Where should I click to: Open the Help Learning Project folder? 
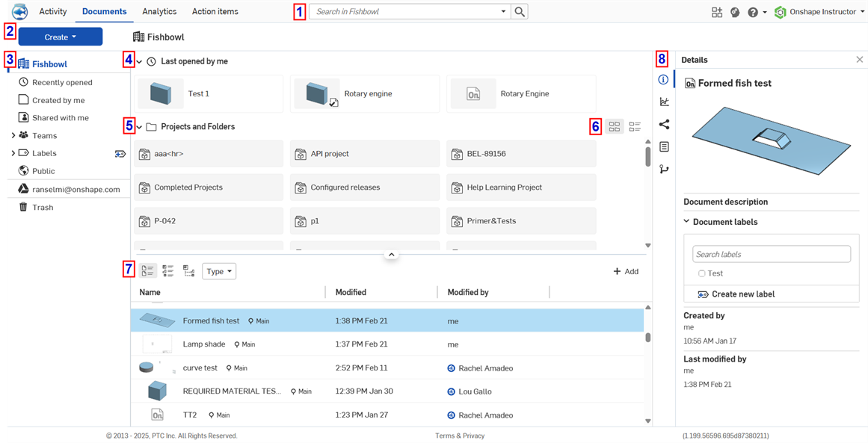click(521, 188)
